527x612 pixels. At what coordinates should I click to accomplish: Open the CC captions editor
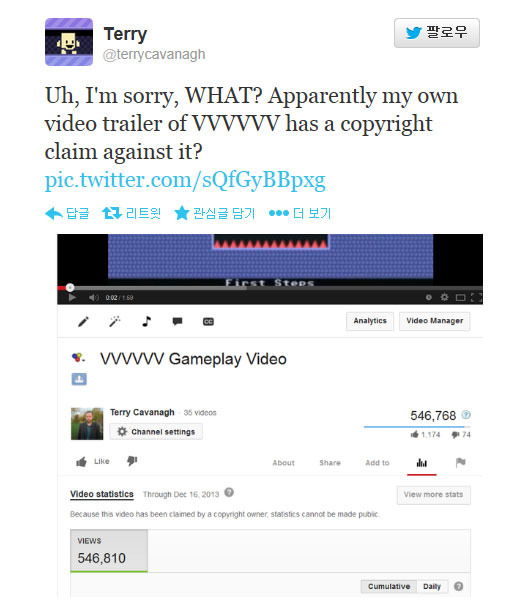(208, 322)
